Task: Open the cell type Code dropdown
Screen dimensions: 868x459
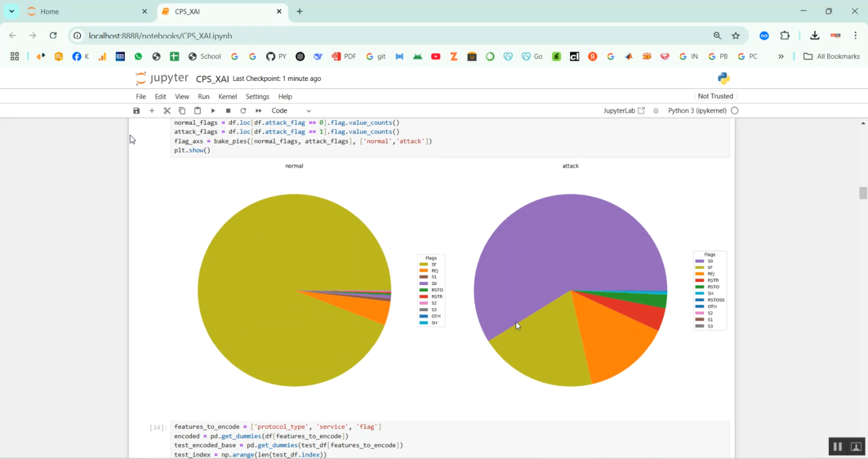Action: click(x=291, y=110)
